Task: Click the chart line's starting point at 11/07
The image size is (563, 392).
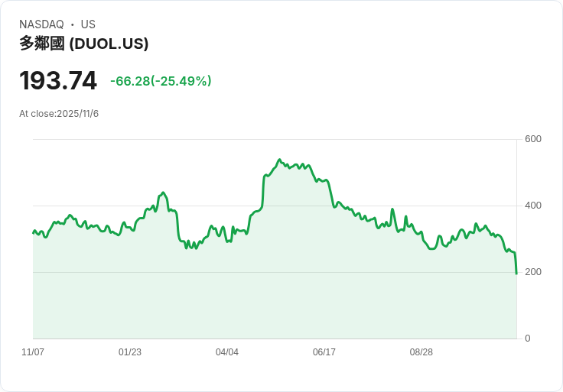Action: 34,233
